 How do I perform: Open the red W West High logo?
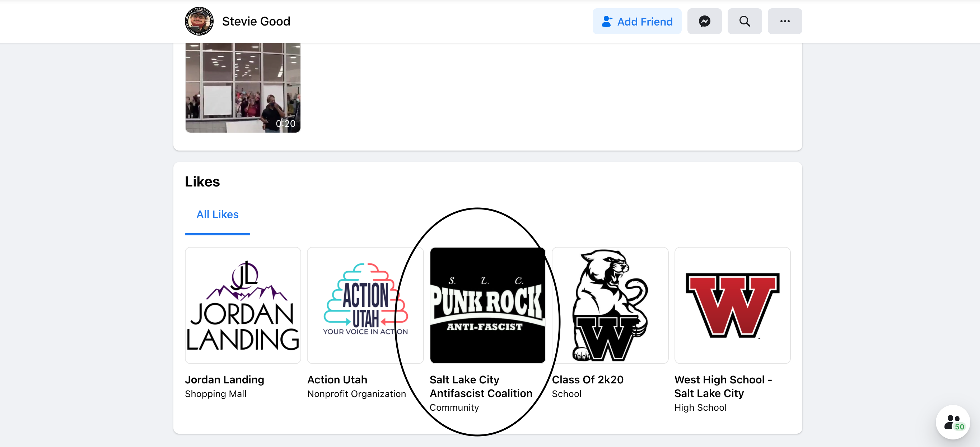tap(732, 305)
